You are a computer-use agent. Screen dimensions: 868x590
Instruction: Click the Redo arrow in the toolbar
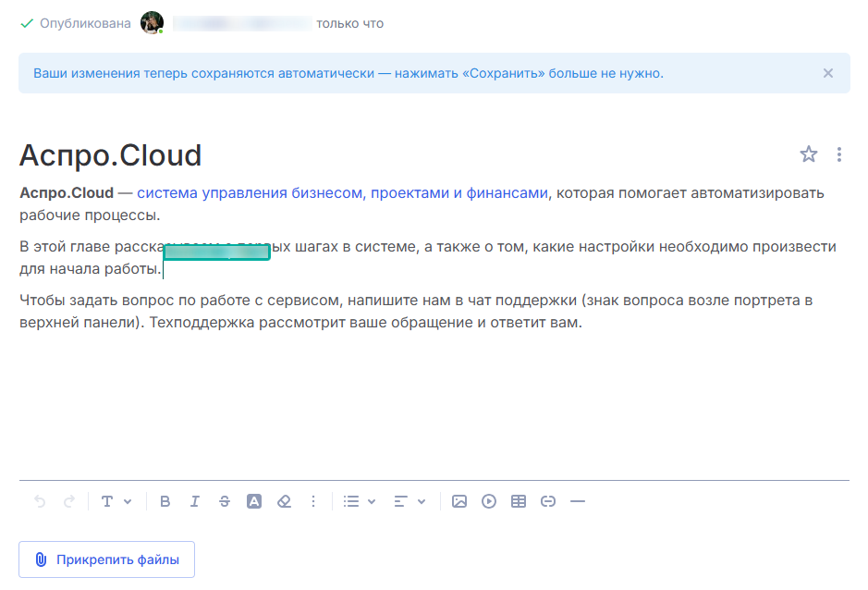point(69,501)
